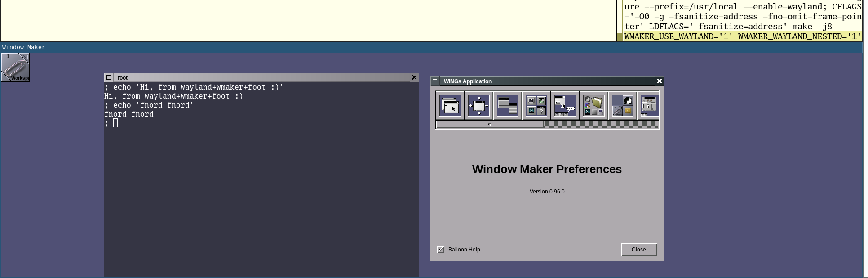Open Menu Preferences panel icon

tap(507, 106)
